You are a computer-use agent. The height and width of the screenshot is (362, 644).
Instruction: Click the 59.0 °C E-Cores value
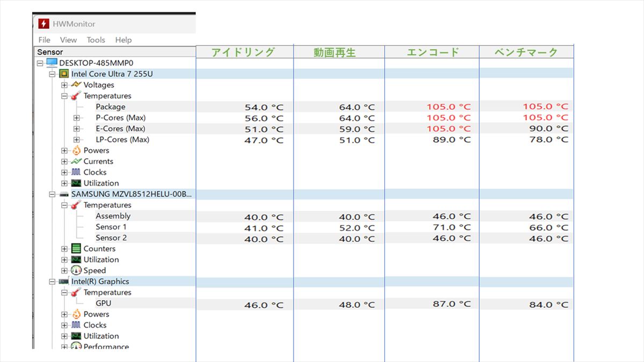pos(357,129)
